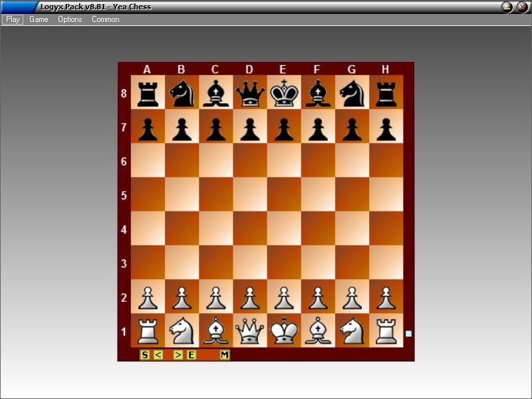Click the empty B4 square
The height and width of the screenshot is (399, 532).
pyautogui.click(x=182, y=228)
